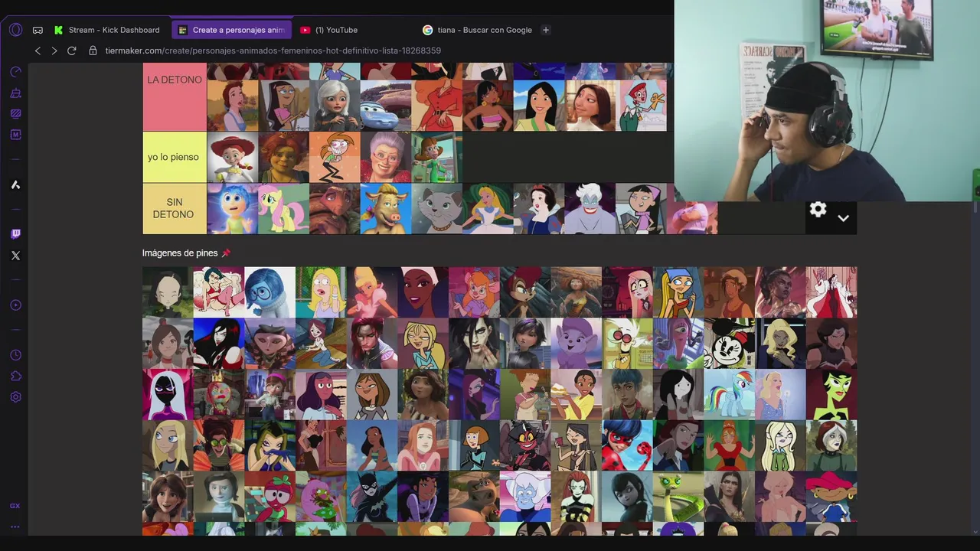Click the Kick favicon on Stream tab

tap(58, 30)
